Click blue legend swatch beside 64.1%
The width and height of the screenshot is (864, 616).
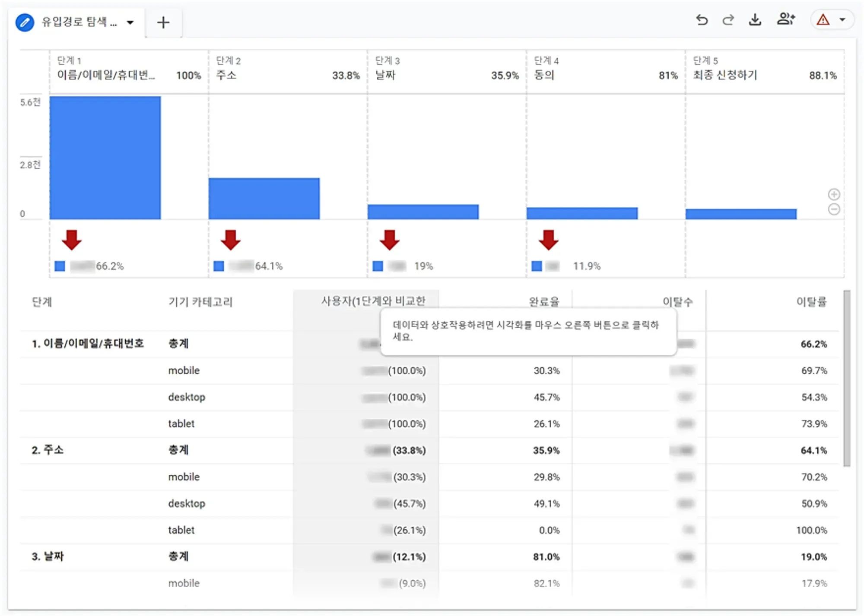[x=219, y=266]
